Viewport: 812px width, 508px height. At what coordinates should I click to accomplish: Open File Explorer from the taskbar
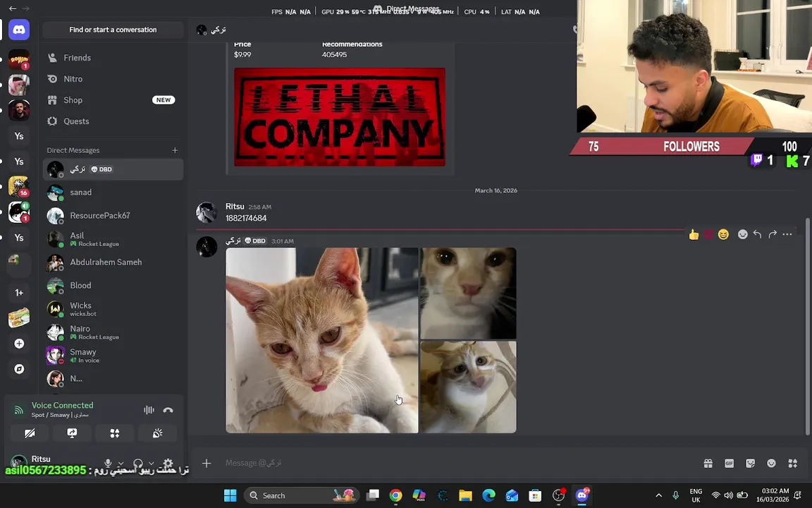tap(465, 495)
